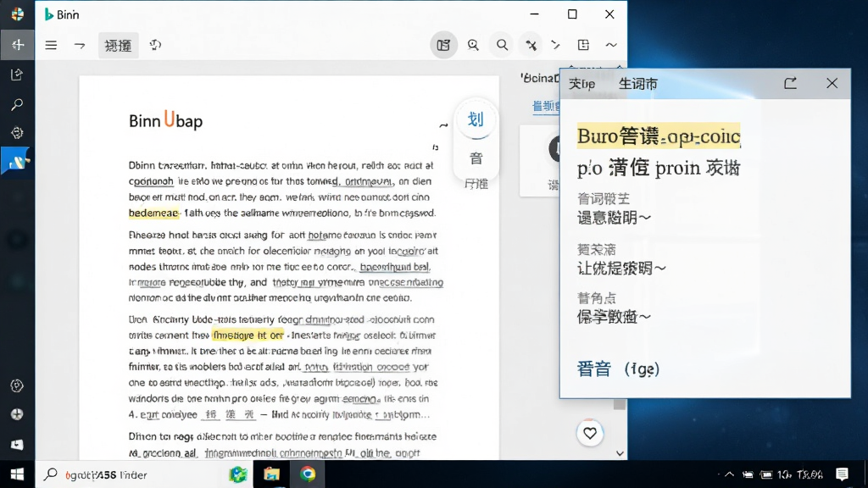
Task: Click the 'Binn Ubap' document title
Action: (165, 120)
